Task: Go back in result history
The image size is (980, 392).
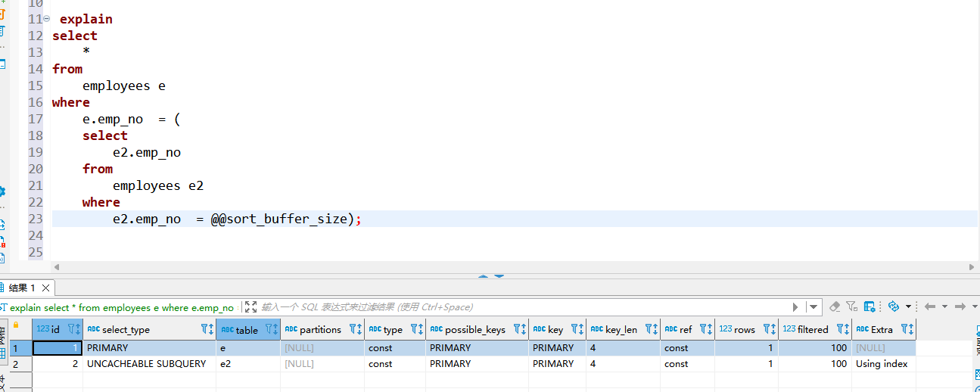Action: 930,306
